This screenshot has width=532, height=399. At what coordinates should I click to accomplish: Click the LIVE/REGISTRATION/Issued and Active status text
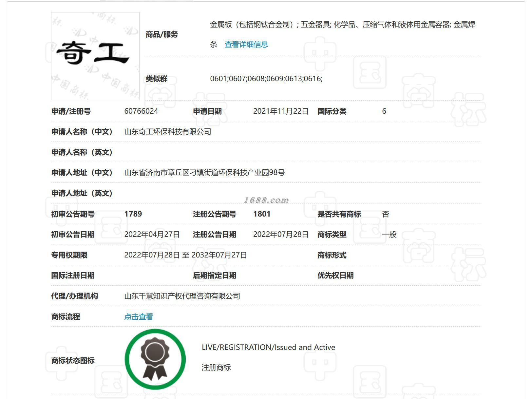coord(268,347)
